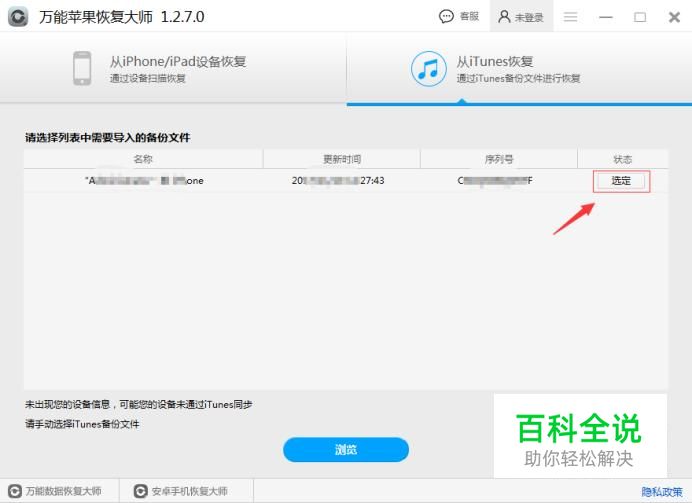Click the phone device icon
692x503 pixels.
tap(82, 68)
